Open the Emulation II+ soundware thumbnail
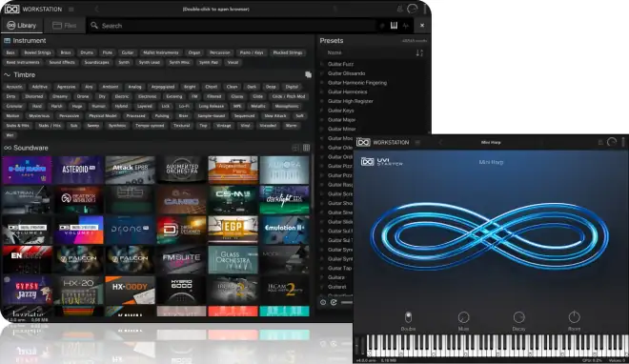 tap(284, 230)
